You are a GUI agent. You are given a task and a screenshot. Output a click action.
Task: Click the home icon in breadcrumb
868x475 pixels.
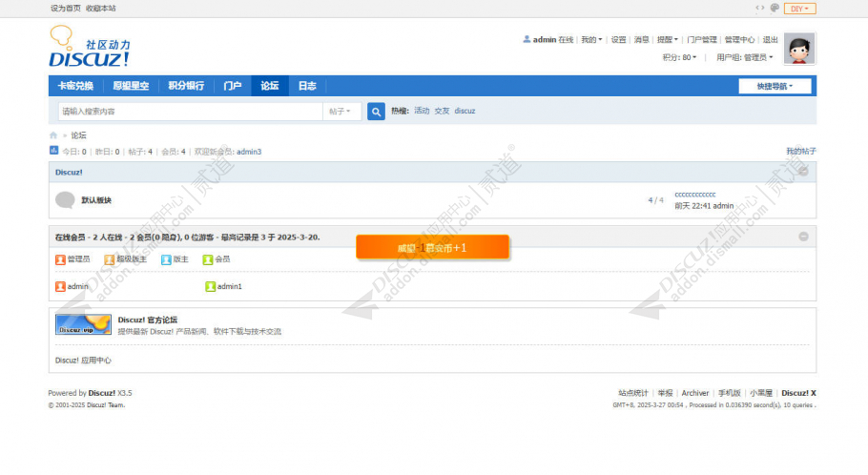53,135
